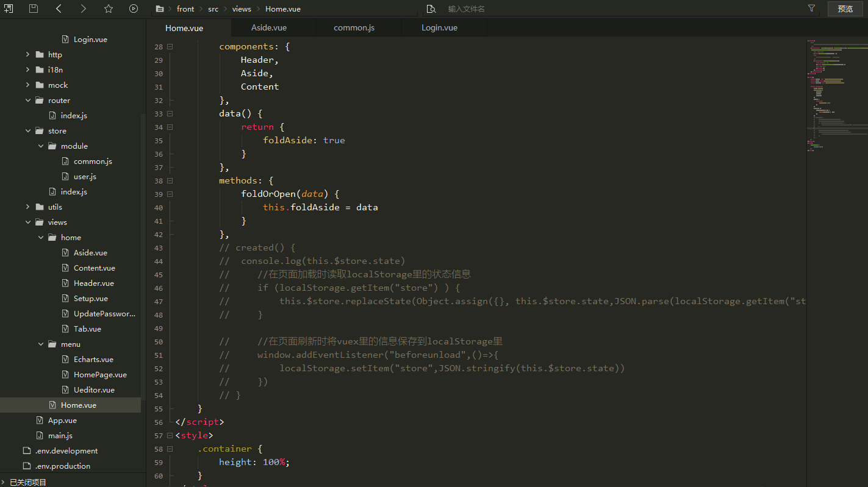Collapse the menu folder
Viewport: 868px width, 487px height.
point(41,344)
